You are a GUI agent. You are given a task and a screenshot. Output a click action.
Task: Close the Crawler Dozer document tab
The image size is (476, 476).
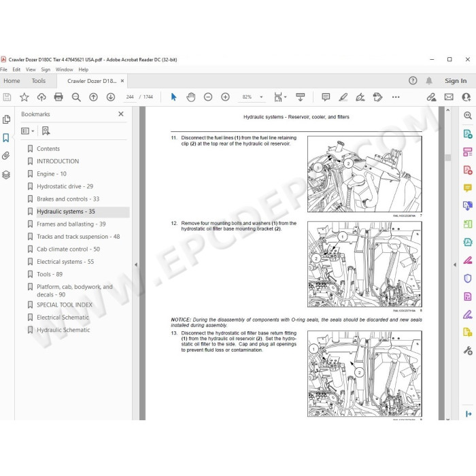point(122,81)
